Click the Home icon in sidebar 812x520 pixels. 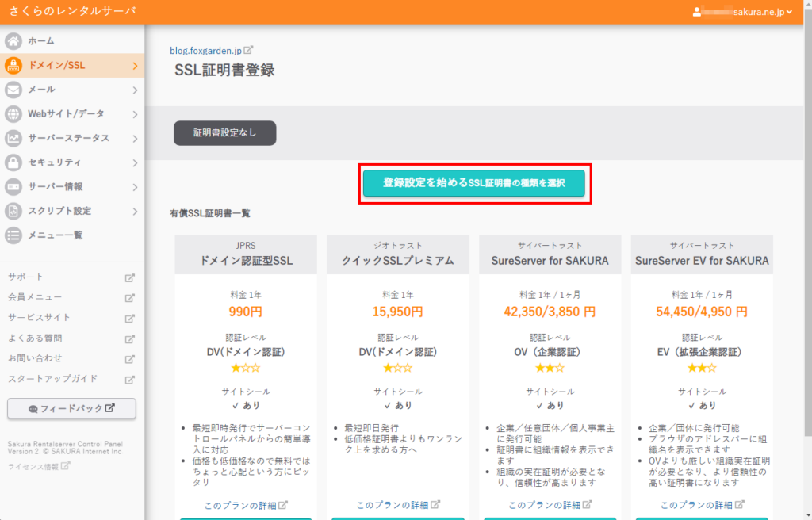(x=13, y=41)
